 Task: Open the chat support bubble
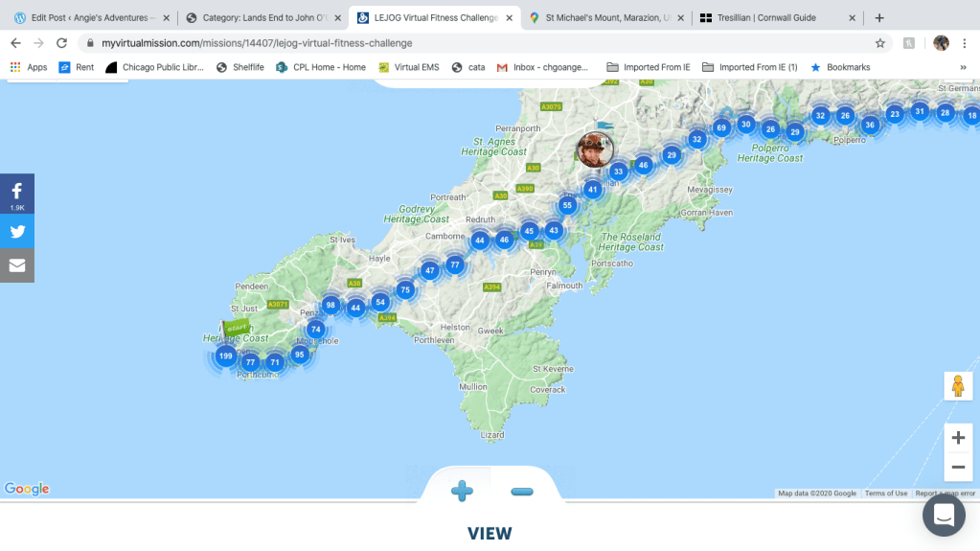(944, 516)
